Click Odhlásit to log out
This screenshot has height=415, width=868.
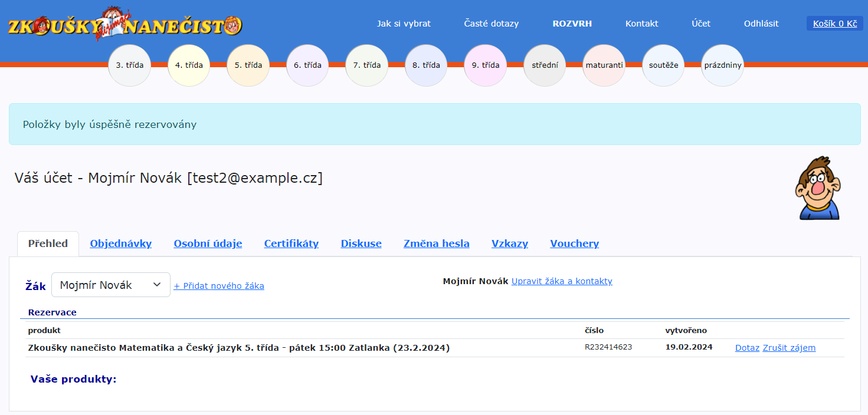pyautogui.click(x=761, y=24)
